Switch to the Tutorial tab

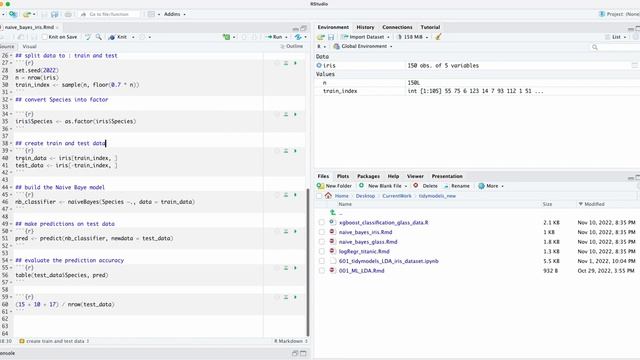(x=430, y=27)
